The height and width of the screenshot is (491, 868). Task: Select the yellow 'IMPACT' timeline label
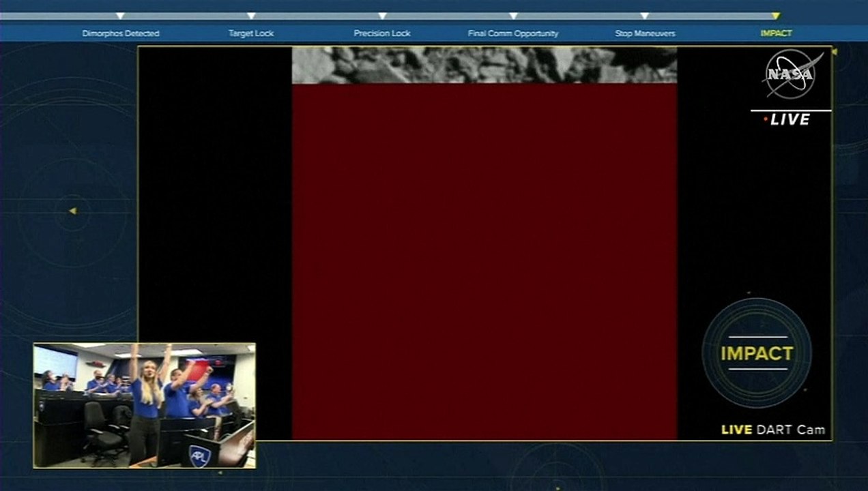[x=777, y=33]
